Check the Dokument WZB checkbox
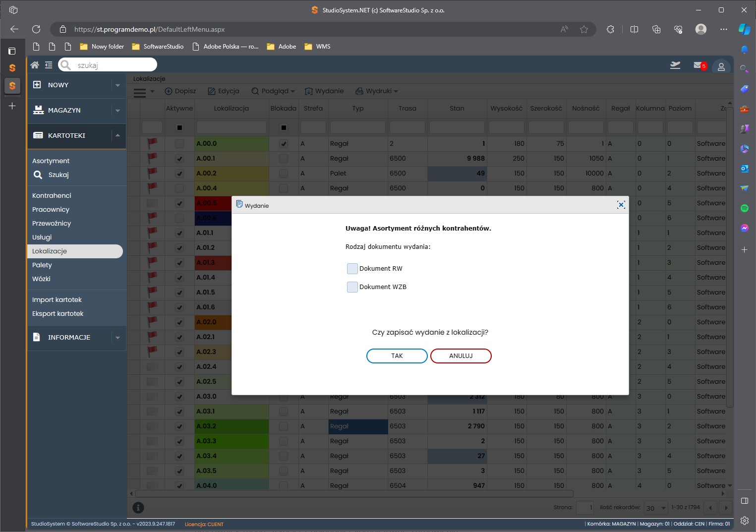Screen dimensions: 756x532 (352, 287)
